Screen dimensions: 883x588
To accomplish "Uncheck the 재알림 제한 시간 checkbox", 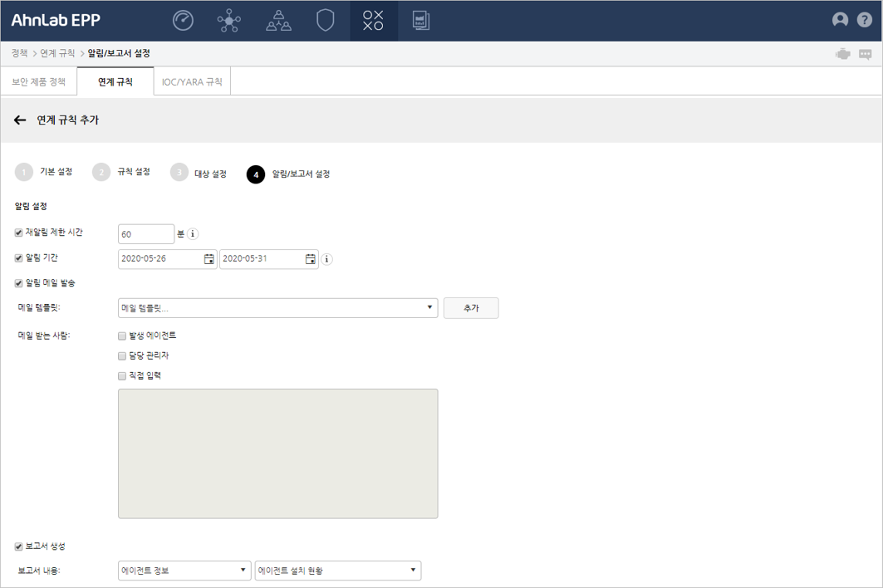I will coord(19,233).
